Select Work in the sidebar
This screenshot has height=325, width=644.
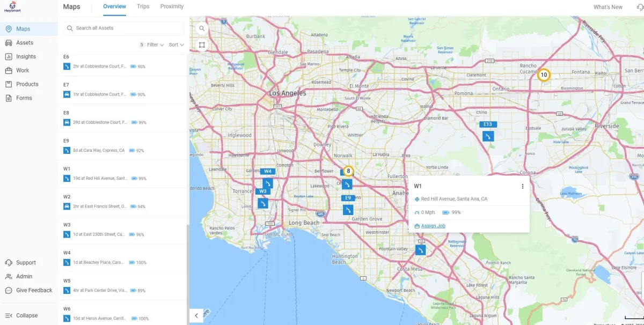click(x=29, y=70)
